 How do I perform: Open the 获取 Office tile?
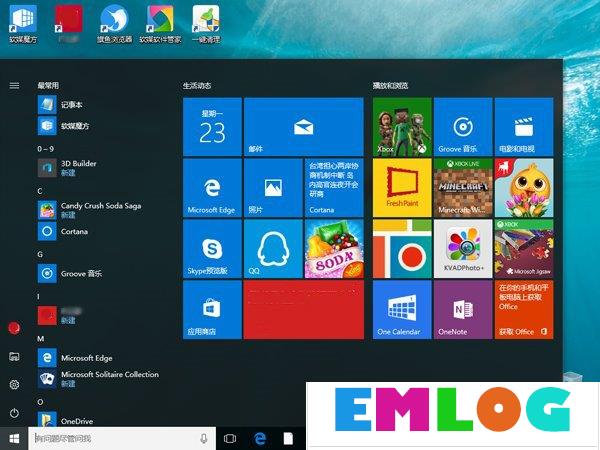pos(524,310)
